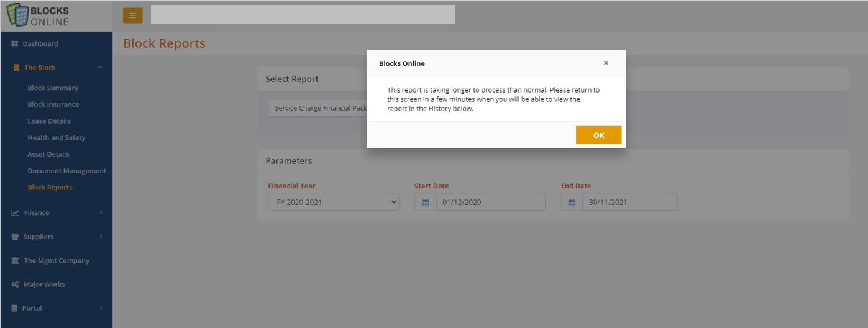Click the Dashboard grid icon
Image resolution: width=868 pixels, height=328 pixels.
pyautogui.click(x=15, y=43)
